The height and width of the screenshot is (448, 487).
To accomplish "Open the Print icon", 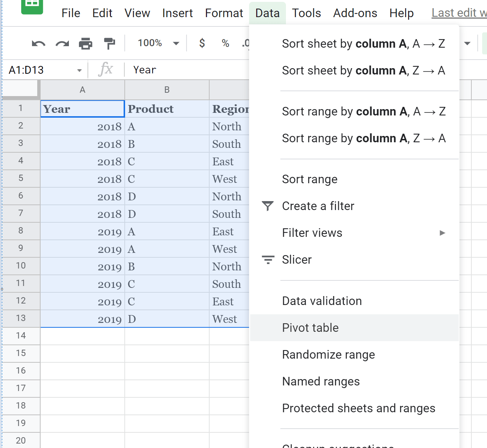I will [x=86, y=43].
